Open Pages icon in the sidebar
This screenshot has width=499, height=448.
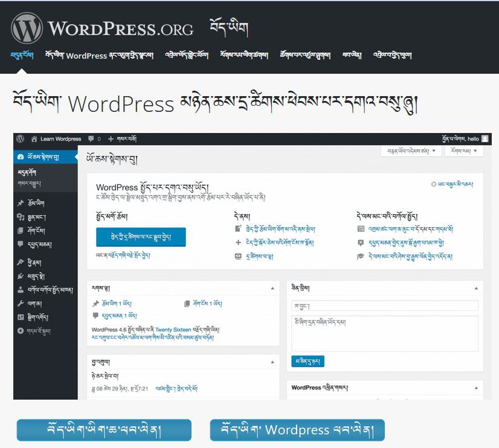point(21,230)
